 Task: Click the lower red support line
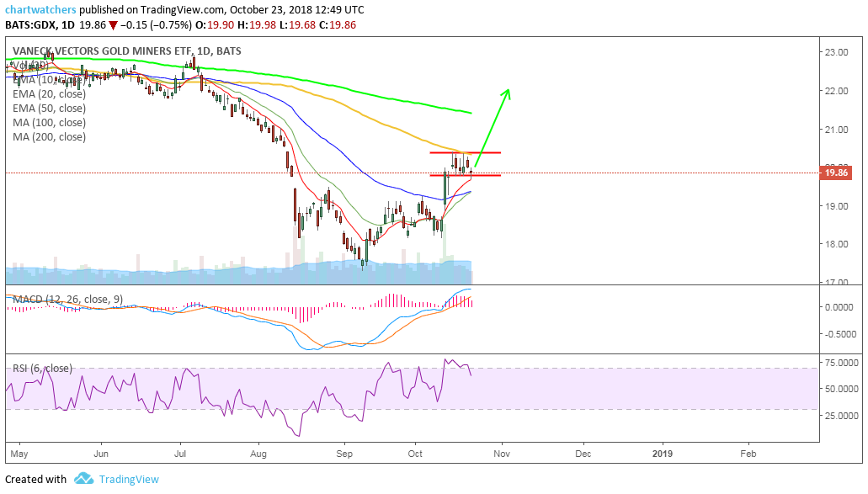(x=466, y=175)
